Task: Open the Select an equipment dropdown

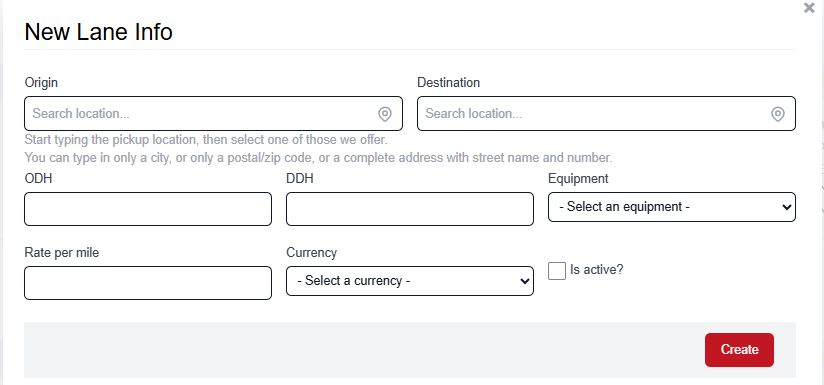Action: pos(672,207)
